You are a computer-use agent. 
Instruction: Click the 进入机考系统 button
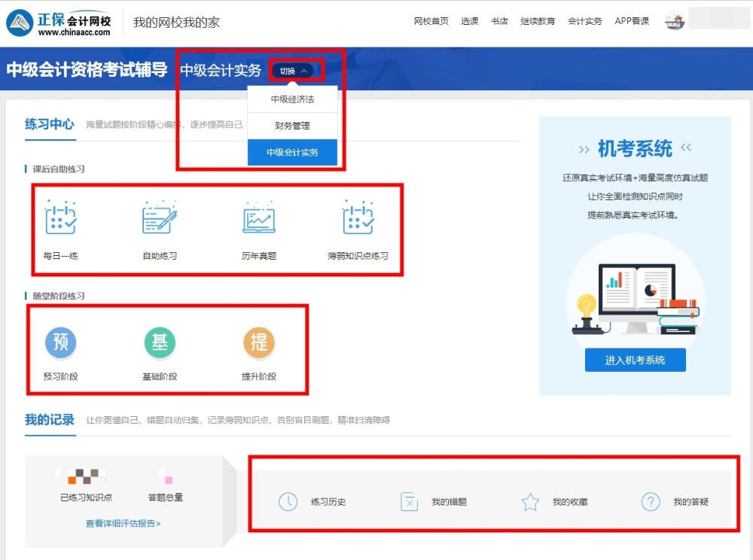click(x=636, y=360)
